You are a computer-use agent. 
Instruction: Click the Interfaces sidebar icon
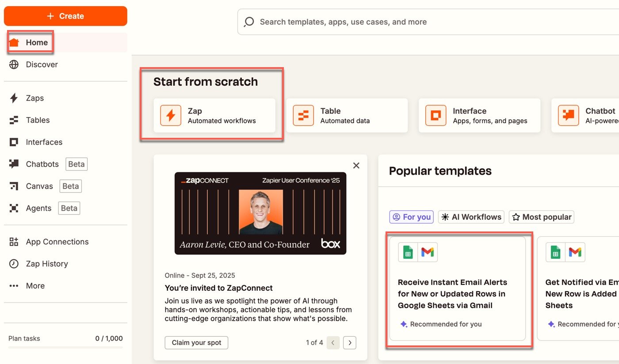click(14, 142)
